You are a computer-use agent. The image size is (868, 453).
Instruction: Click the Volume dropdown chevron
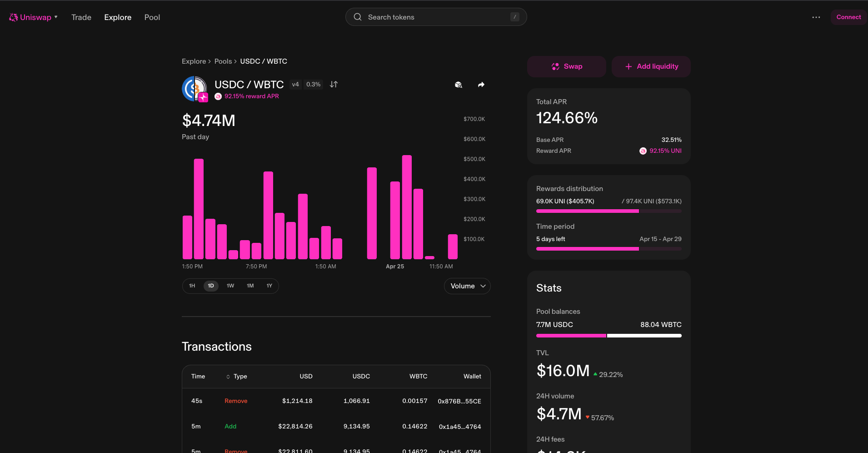pos(483,286)
